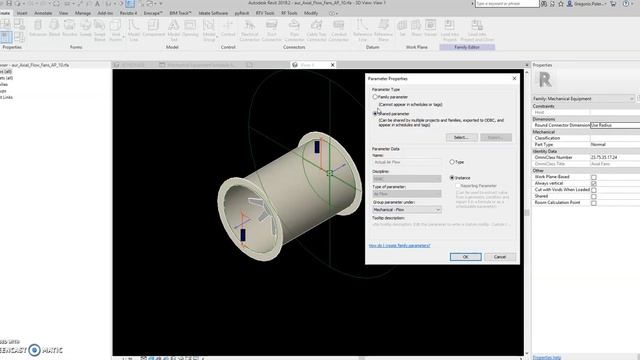Select the Reference Plane tool
640x360 pixels.
pos(383,30)
